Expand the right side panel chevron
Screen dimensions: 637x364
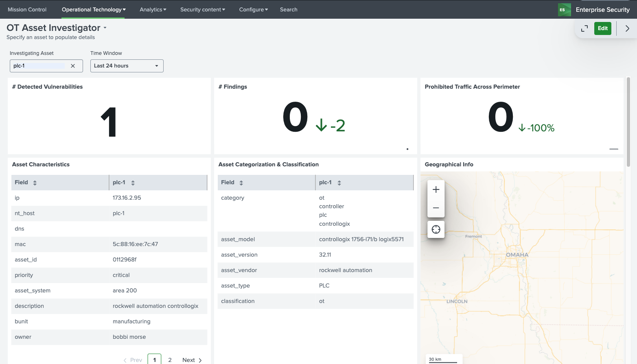(x=627, y=28)
